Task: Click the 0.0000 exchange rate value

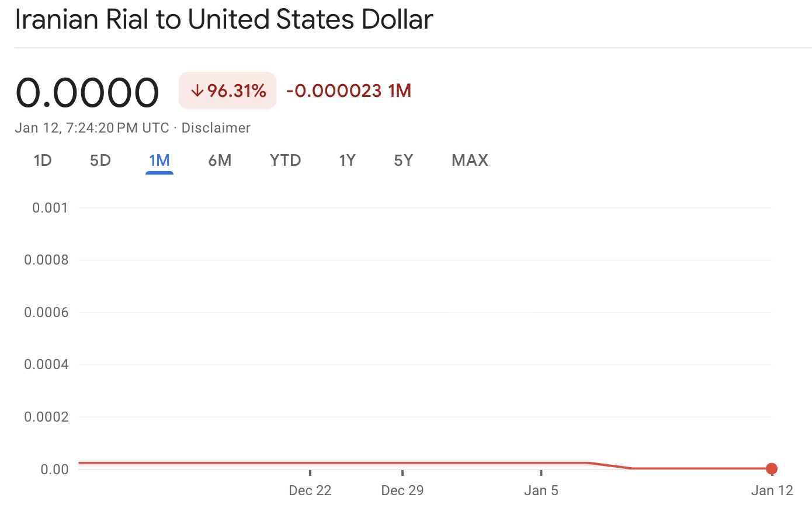Action: coord(88,91)
